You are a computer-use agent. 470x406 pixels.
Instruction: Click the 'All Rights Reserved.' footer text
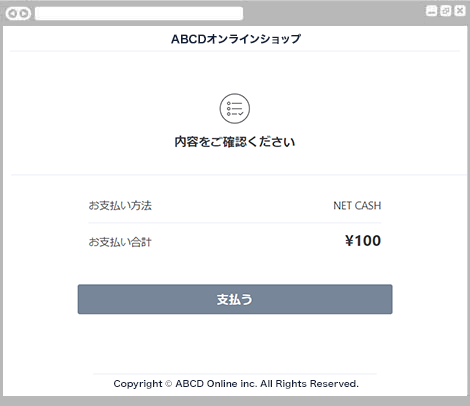click(x=309, y=384)
